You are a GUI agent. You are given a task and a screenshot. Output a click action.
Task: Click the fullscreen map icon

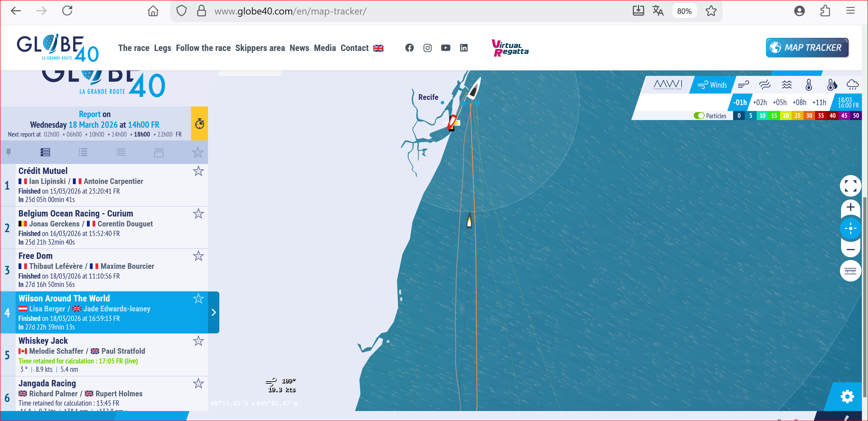click(x=850, y=186)
